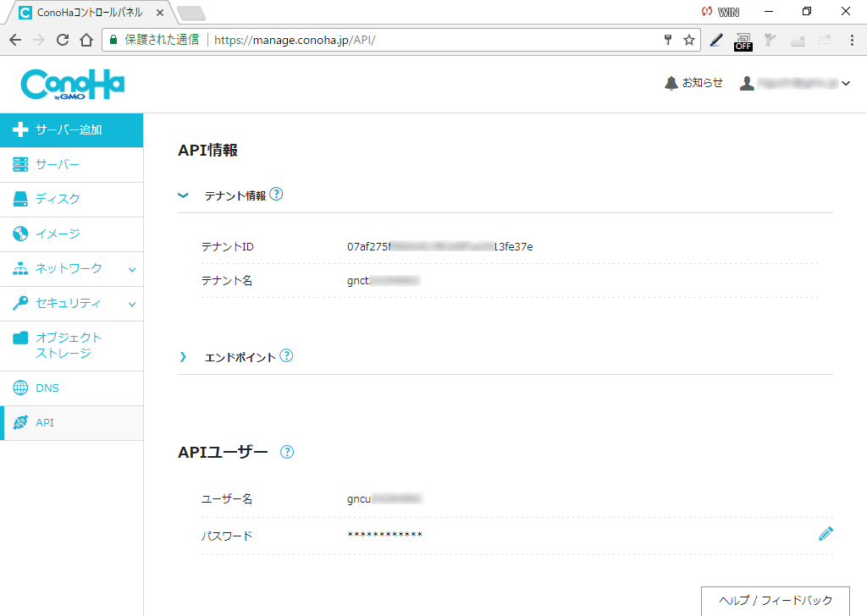Open help for エンドポイント
Screen dimensions: 867x616
(286, 355)
